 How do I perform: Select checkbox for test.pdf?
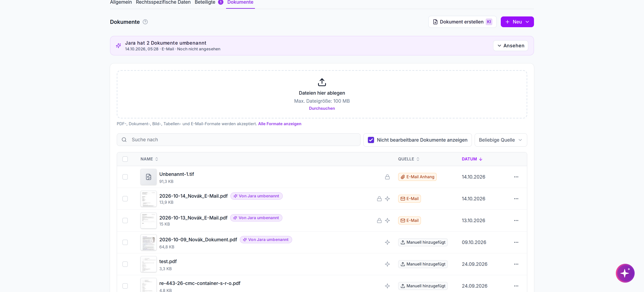click(x=125, y=264)
